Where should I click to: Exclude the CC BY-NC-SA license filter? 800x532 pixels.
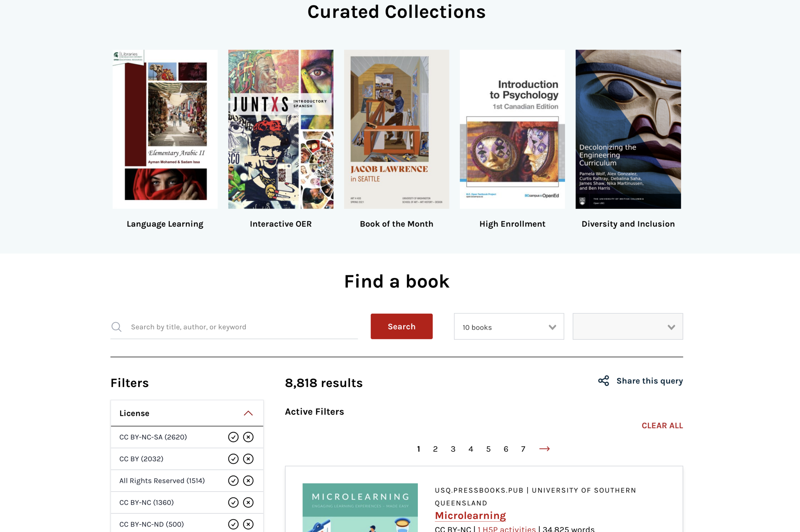click(x=248, y=437)
